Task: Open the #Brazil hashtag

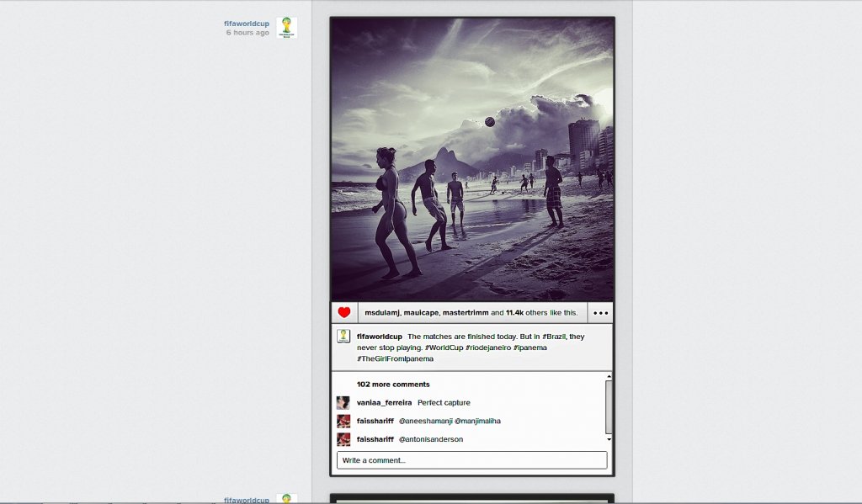Action: pyautogui.click(x=554, y=337)
